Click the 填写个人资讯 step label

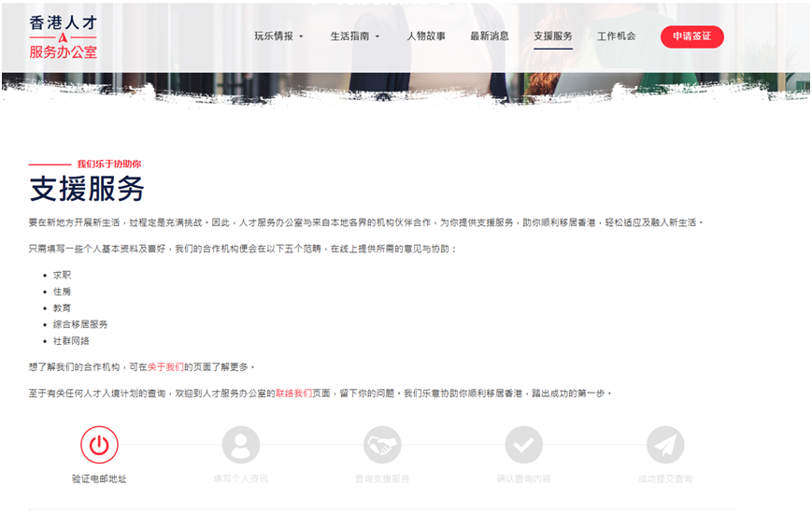click(x=240, y=479)
